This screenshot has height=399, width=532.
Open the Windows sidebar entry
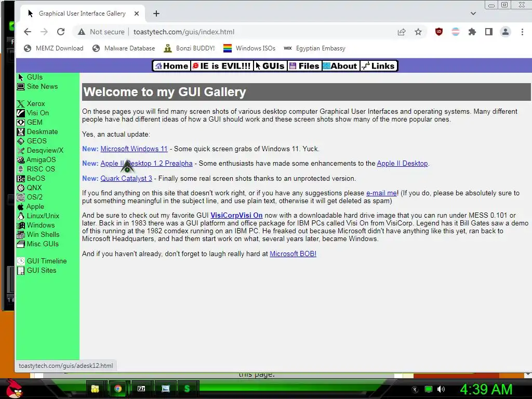pyautogui.click(x=36, y=225)
